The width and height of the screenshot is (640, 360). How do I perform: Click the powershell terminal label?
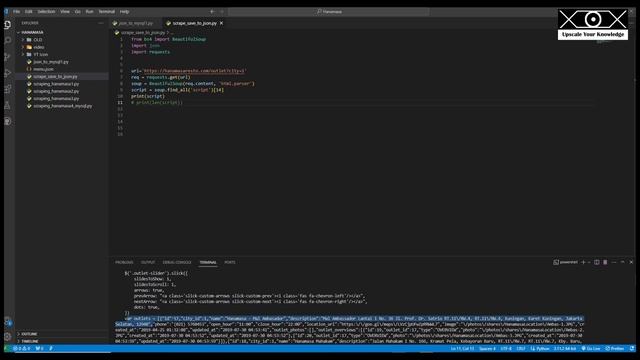tap(566, 262)
